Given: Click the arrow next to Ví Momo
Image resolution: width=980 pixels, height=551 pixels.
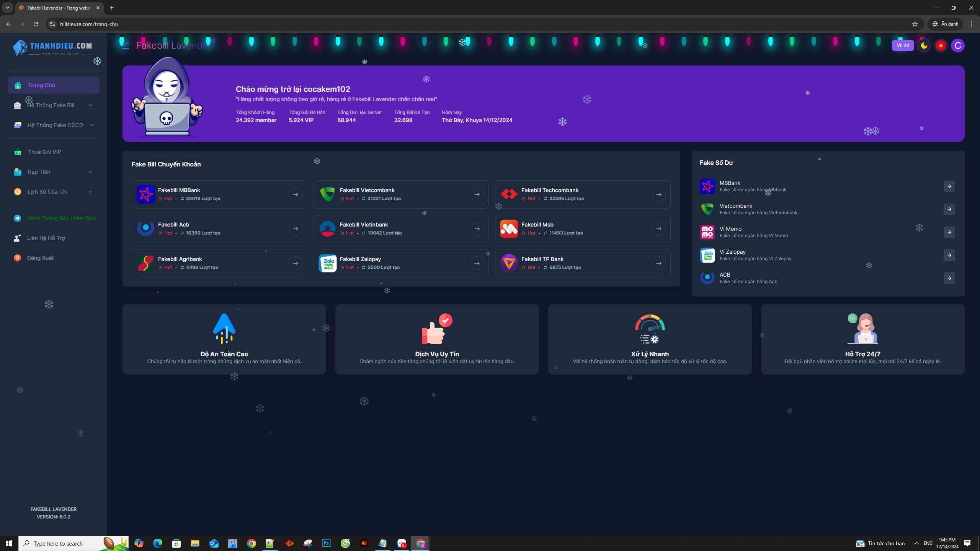Looking at the screenshot, I should coord(949,232).
